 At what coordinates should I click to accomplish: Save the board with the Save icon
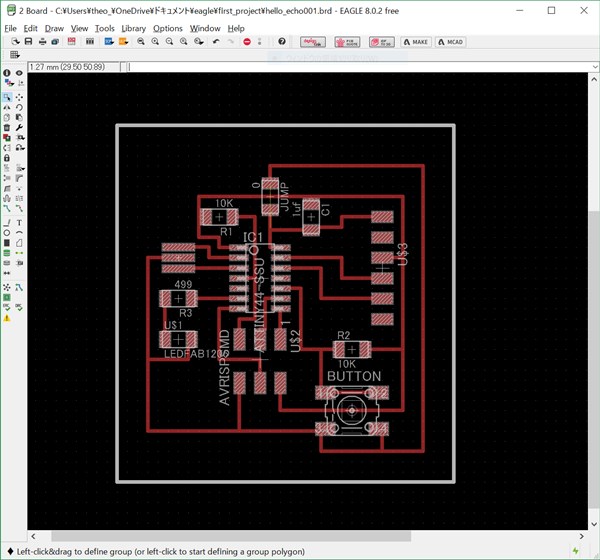point(28,41)
